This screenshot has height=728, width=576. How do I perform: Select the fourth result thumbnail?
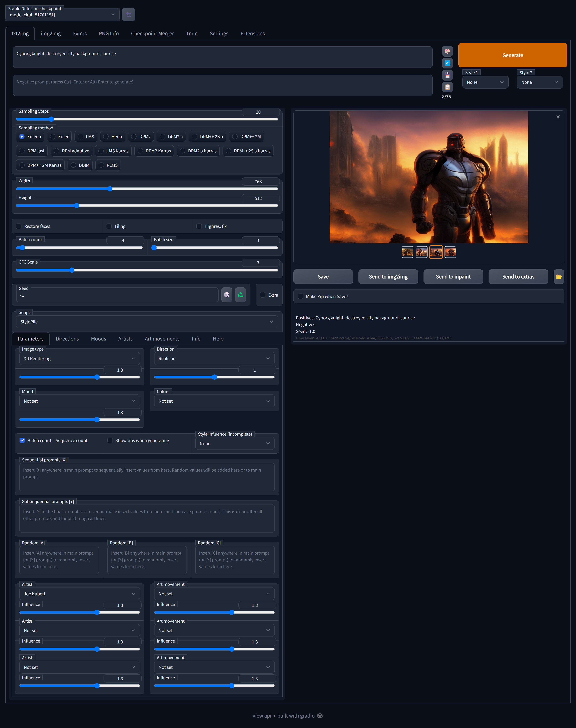(450, 252)
